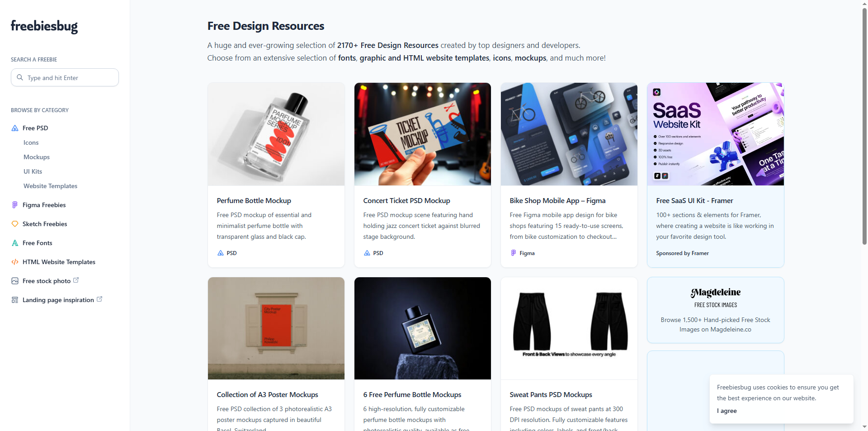Open the Mockups subcategory
The height and width of the screenshot is (431, 868).
pyautogui.click(x=37, y=157)
